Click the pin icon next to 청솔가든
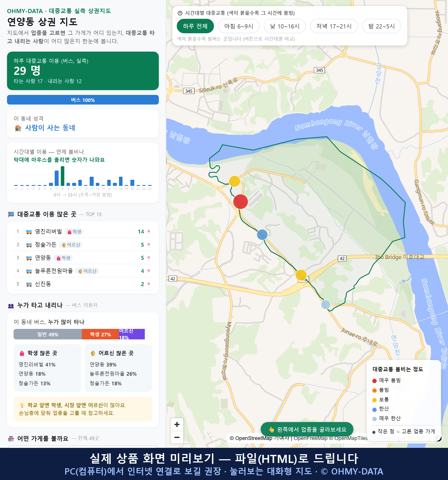448x480 pixels. point(149,245)
